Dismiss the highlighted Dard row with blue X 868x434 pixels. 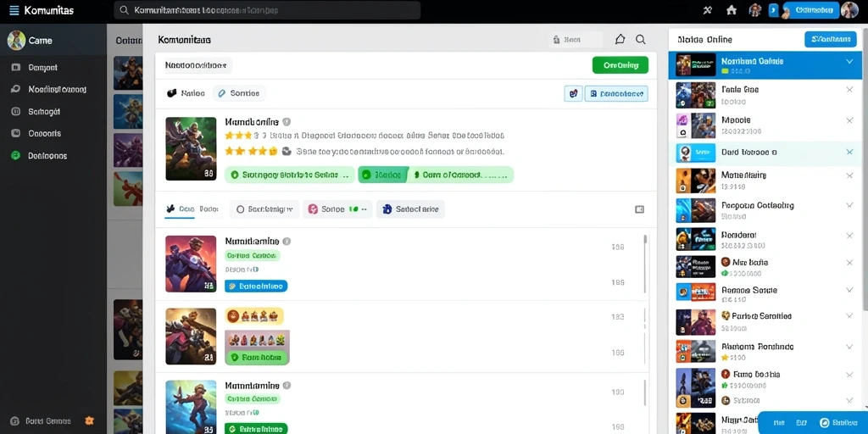pos(849,152)
